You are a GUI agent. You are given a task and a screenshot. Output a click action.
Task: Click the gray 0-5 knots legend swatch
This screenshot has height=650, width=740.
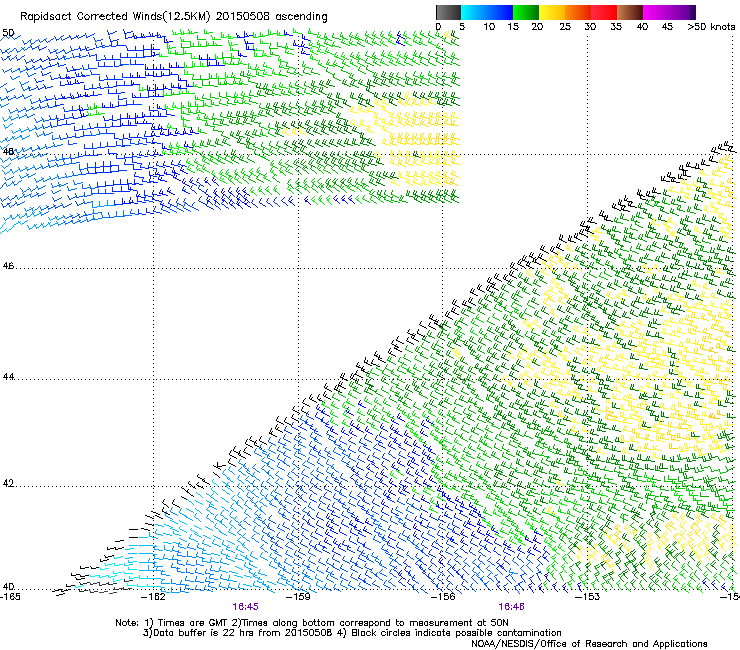click(448, 12)
